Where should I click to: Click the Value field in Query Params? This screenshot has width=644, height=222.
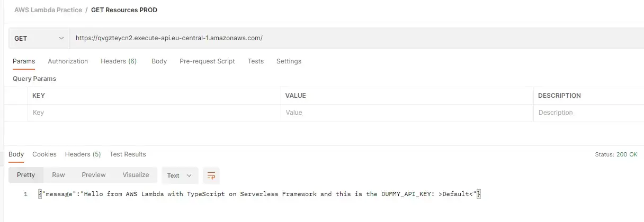(x=406, y=113)
